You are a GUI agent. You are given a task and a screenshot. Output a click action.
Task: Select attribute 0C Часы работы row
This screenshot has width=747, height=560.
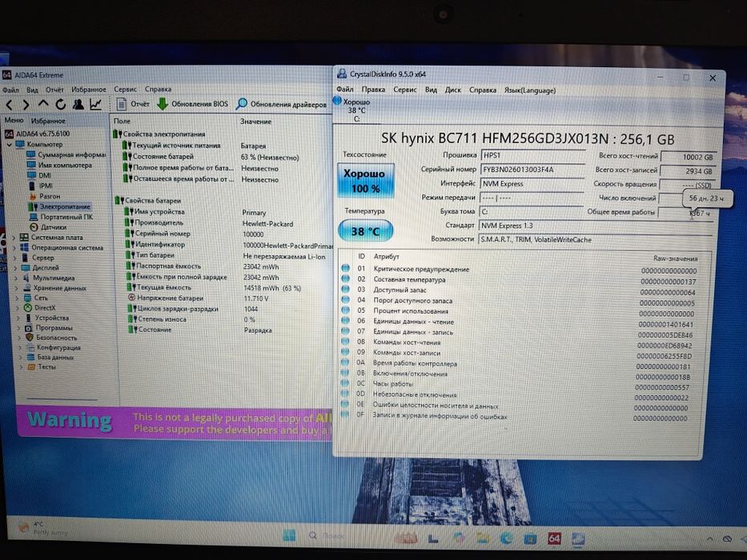point(517,384)
